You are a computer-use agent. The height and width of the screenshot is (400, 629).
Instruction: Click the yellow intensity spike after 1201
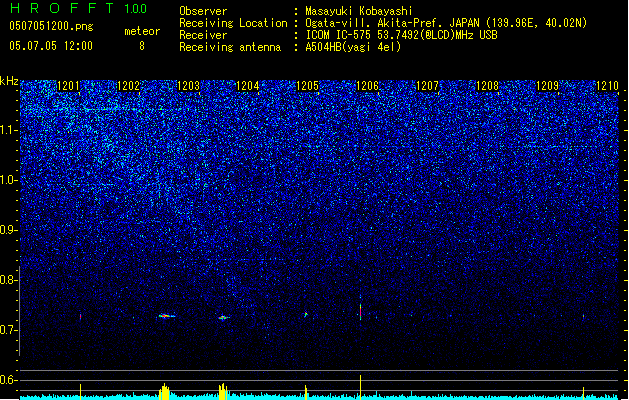(80, 392)
